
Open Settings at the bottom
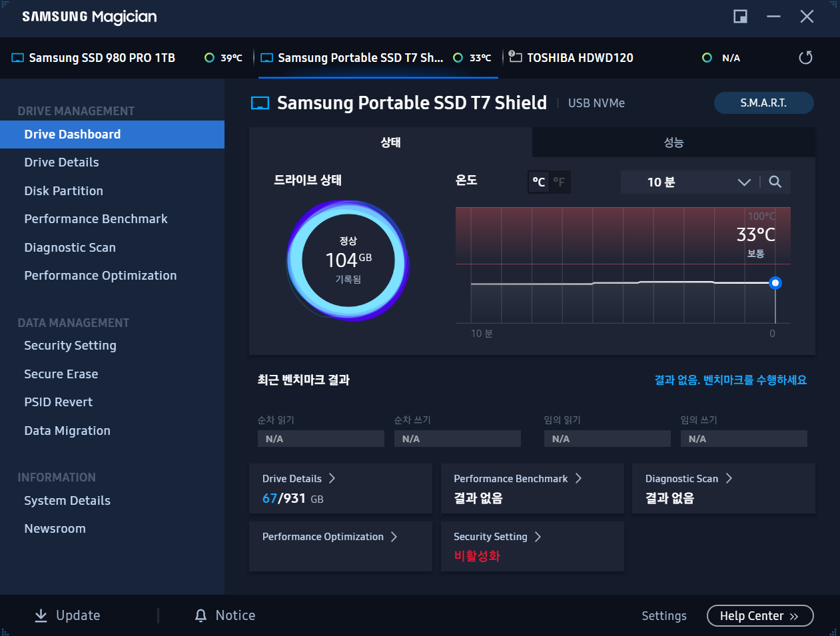664,616
